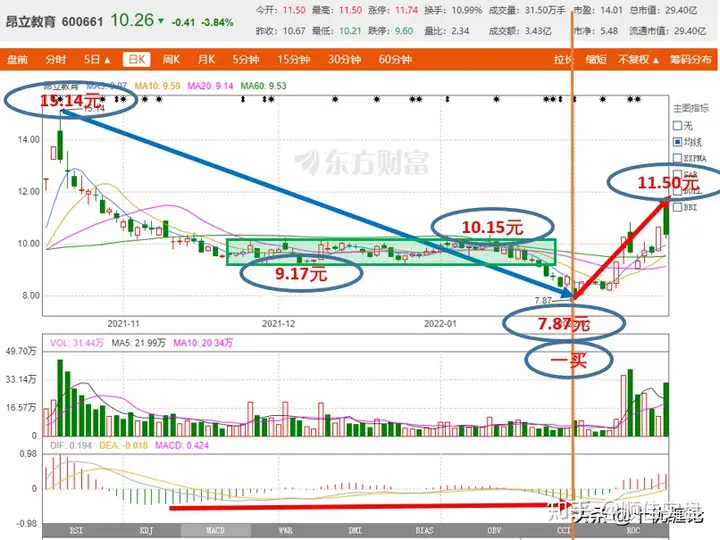Click the 2021-12 date axis label
720x540 pixels.
278,324
